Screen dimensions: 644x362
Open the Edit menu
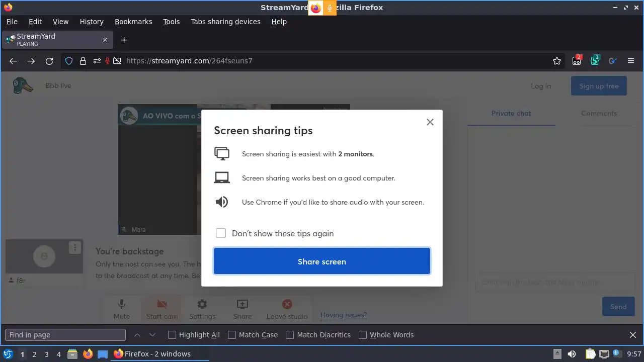(x=35, y=22)
